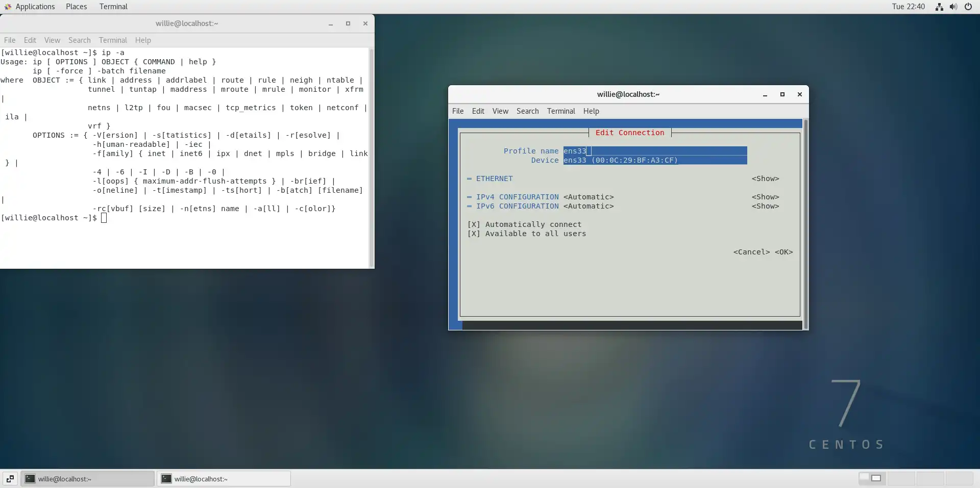Toggle the Available to all users checkbox
980x488 pixels.
click(x=474, y=234)
